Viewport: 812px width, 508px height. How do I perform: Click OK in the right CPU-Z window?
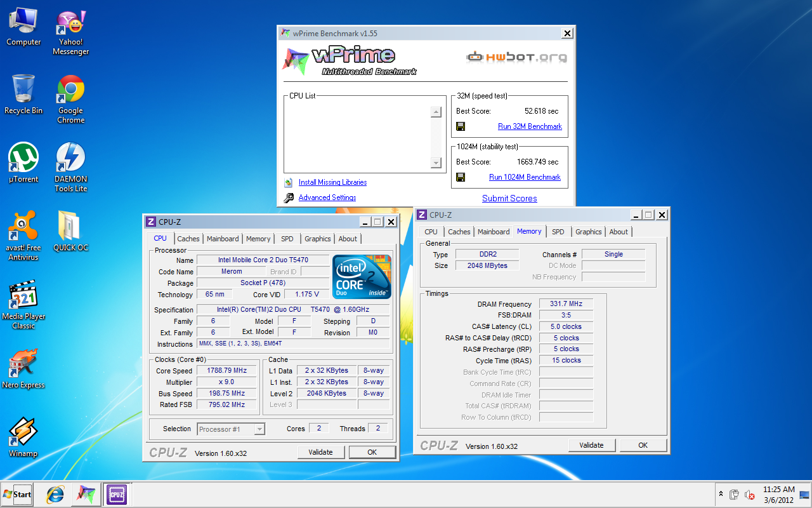[x=643, y=445]
